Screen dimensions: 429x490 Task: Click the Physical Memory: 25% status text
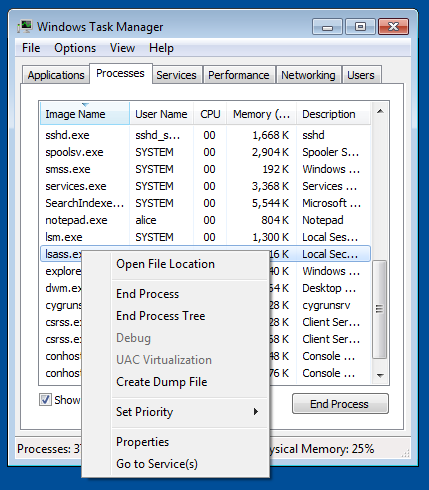tap(322, 449)
